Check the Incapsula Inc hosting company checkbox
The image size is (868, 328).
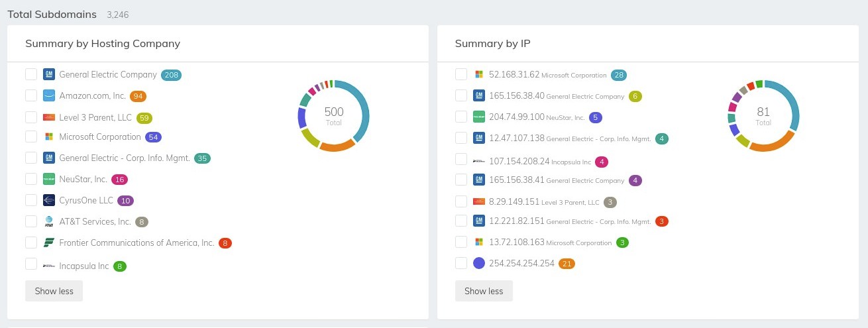(x=30, y=264)
